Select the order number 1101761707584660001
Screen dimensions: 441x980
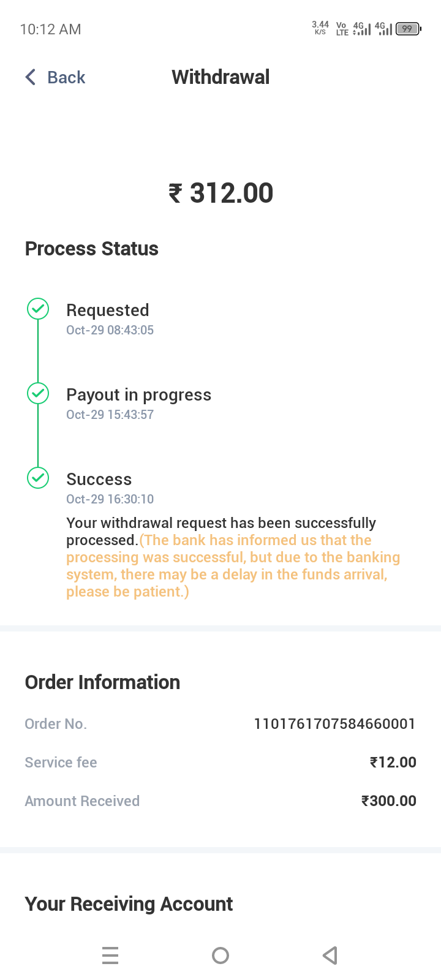pos(334,723)
